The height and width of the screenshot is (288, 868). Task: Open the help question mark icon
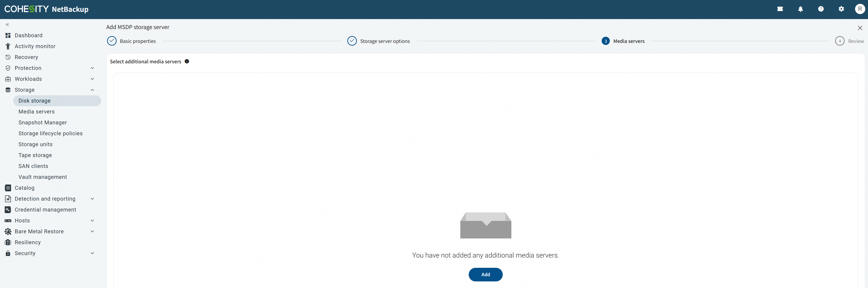[x=821, y=9]
